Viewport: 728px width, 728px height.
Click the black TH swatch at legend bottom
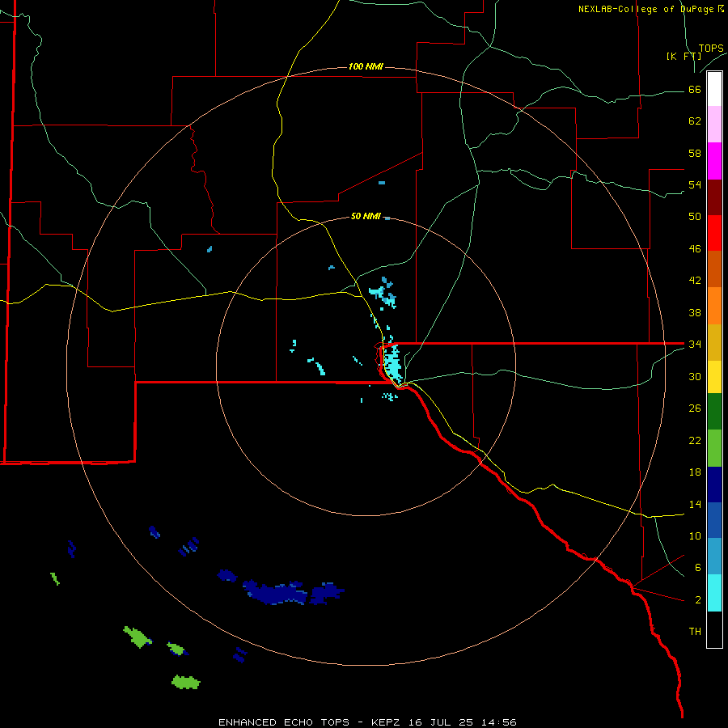pos(714,629)
